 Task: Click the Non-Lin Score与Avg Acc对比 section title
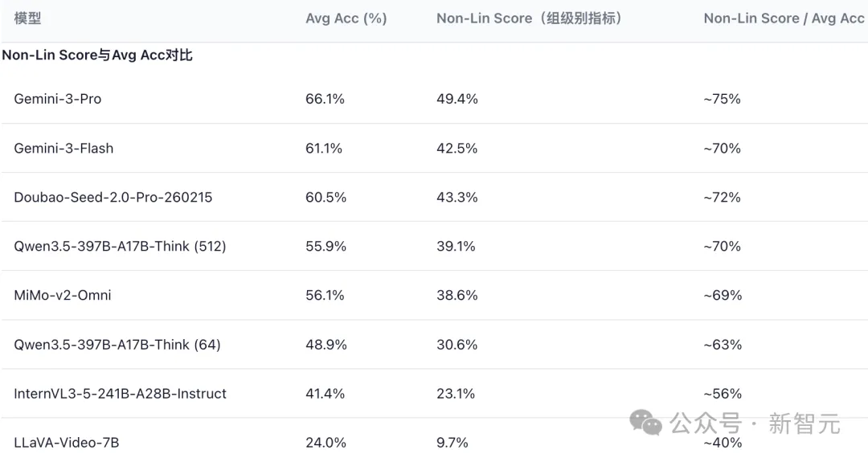pyautogui.click(x=97, y=55)
